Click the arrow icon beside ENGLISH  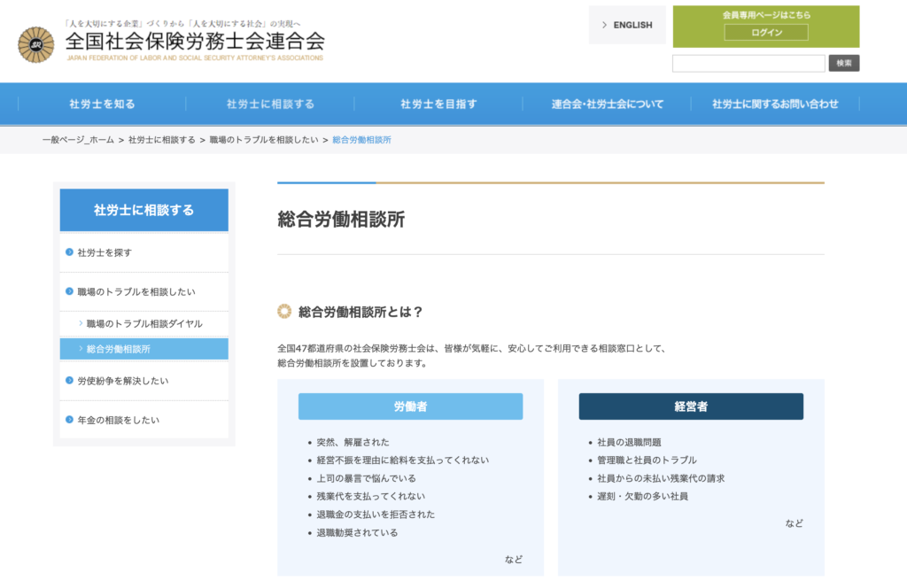(x=604, y=25)
